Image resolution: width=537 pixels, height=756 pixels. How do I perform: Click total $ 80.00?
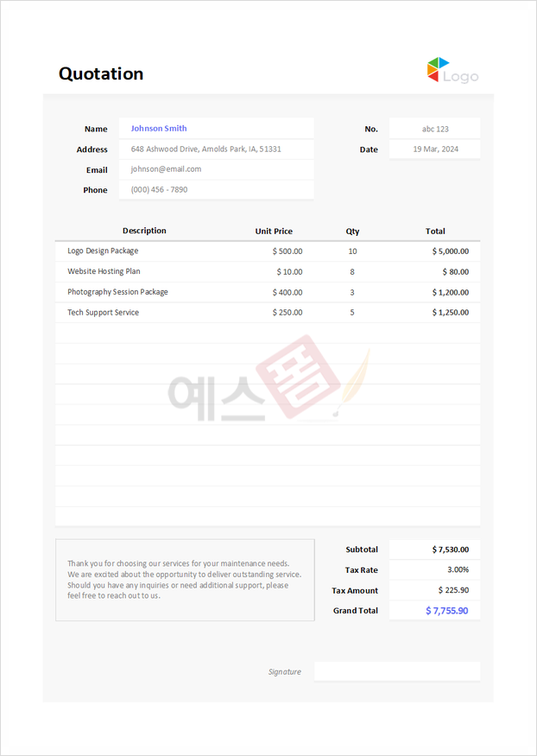[456, 272]
